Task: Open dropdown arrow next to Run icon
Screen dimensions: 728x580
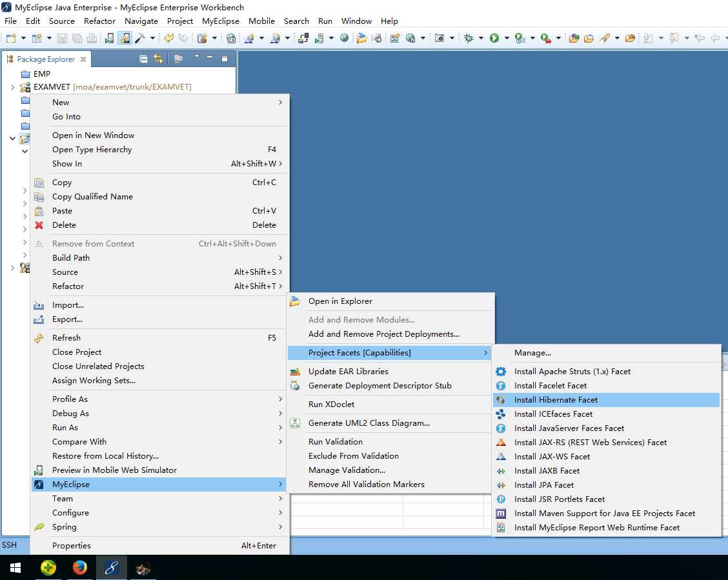Action: tap(507, 38)
